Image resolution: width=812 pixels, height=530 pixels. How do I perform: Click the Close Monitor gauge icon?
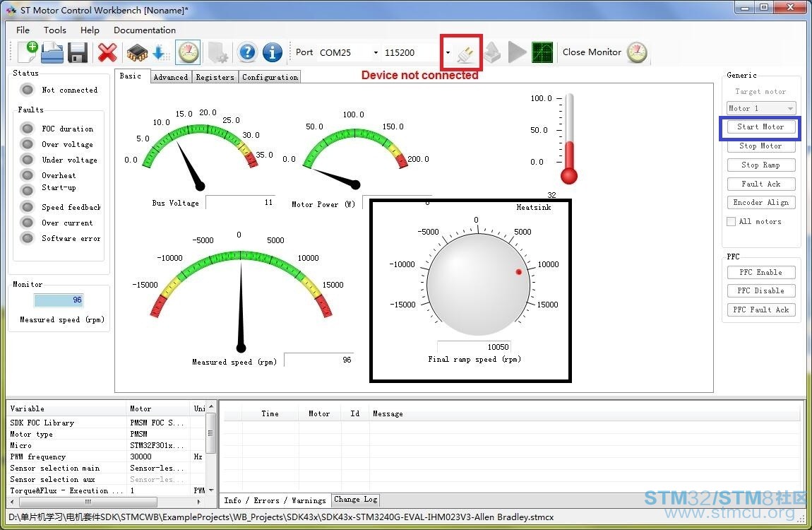(x=637, y=52)
